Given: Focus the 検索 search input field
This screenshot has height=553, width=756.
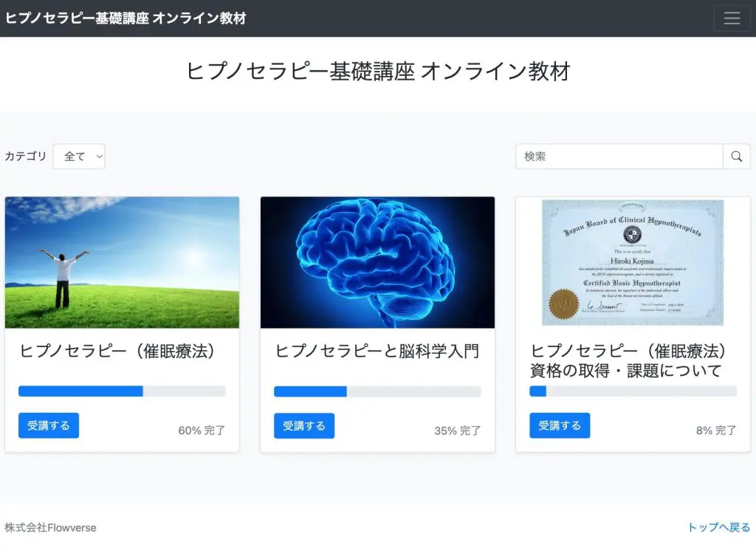Looking at the screenshot, I should [619, 157].
